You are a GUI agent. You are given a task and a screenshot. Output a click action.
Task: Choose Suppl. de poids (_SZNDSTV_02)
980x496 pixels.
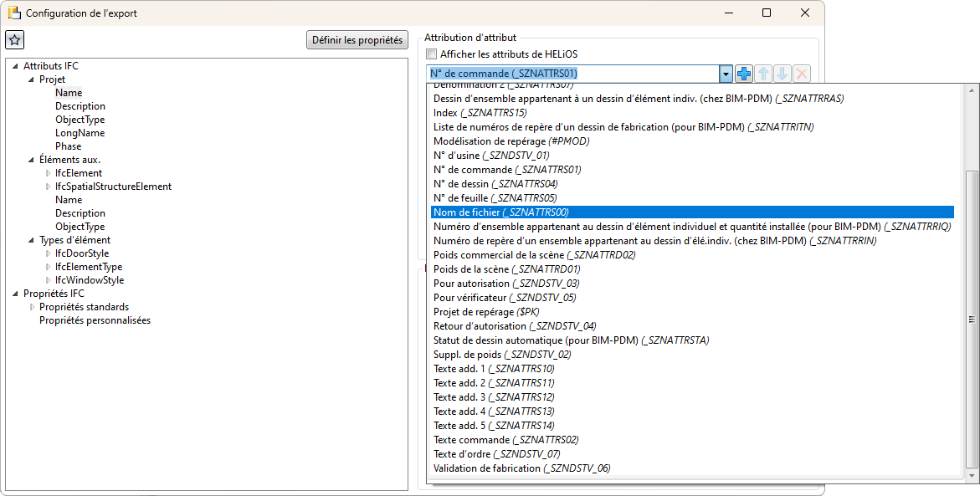coord(502,355)
